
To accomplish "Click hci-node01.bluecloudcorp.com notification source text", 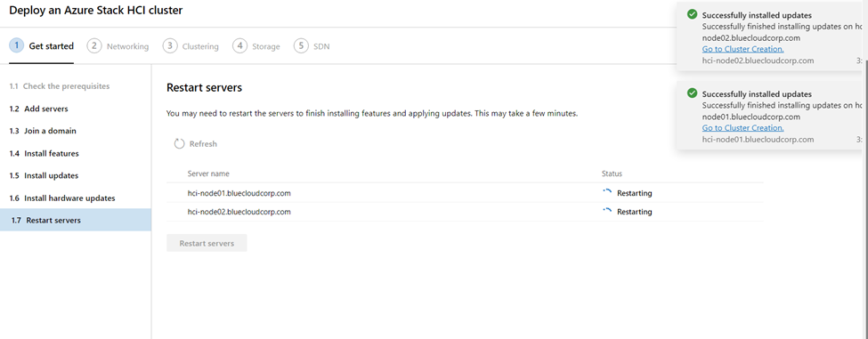I will click(758, 140).
